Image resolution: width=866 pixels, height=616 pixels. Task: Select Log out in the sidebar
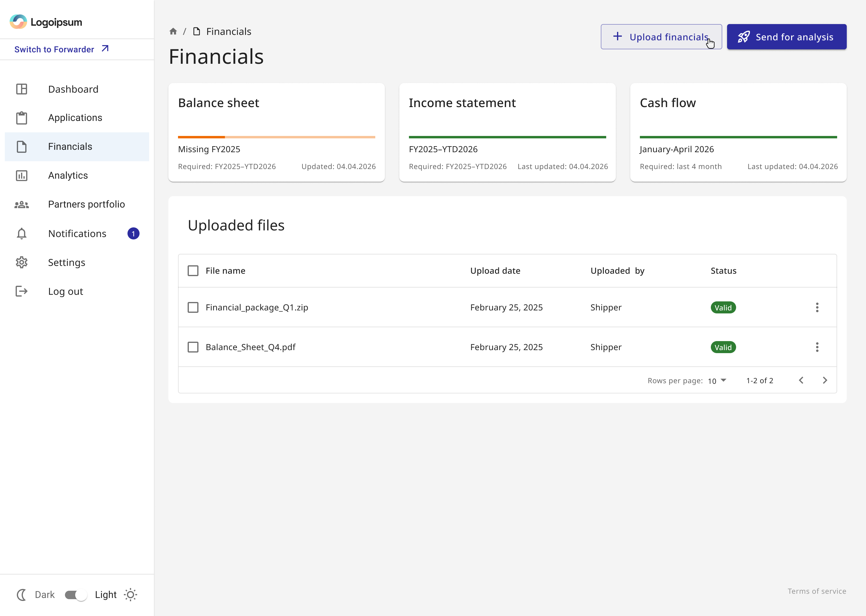77,291
